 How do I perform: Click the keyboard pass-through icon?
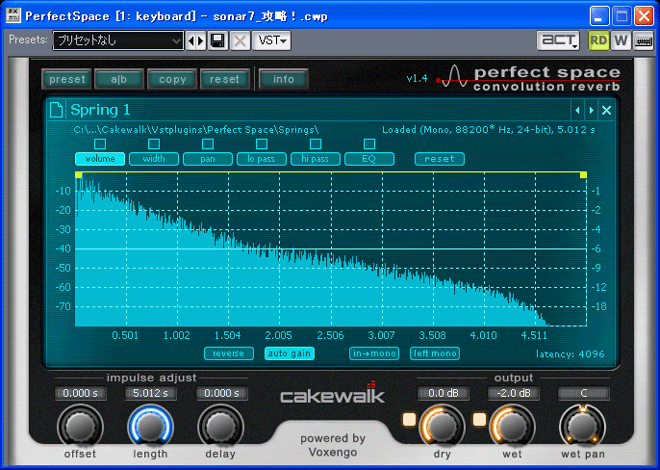[643, 41]
